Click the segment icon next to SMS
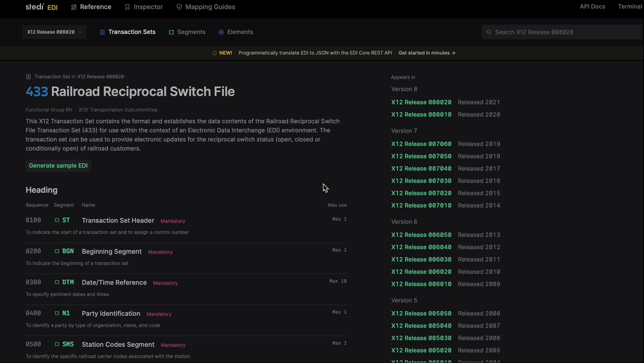The height and width of the screenshot is (363, 644). click(x=57, y=344)
